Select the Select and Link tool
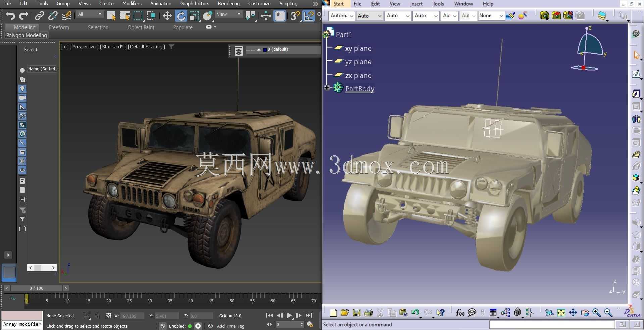The image size is (644, 330). pos(40,16)
